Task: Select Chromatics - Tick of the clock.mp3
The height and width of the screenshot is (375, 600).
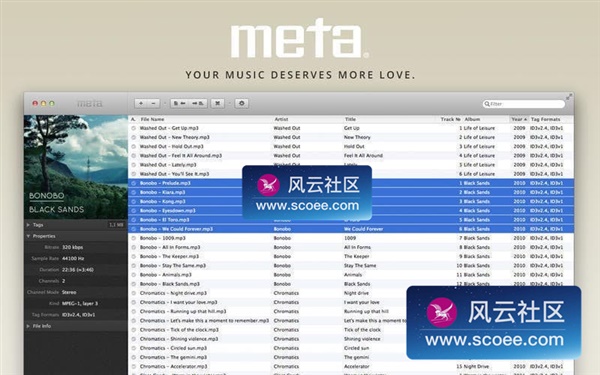Action: [179, 330]
